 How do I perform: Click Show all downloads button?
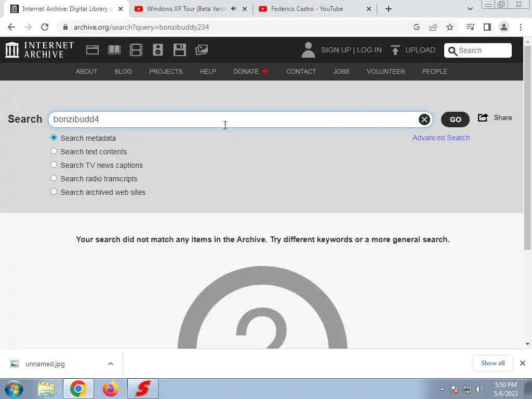tap(493, 363)
